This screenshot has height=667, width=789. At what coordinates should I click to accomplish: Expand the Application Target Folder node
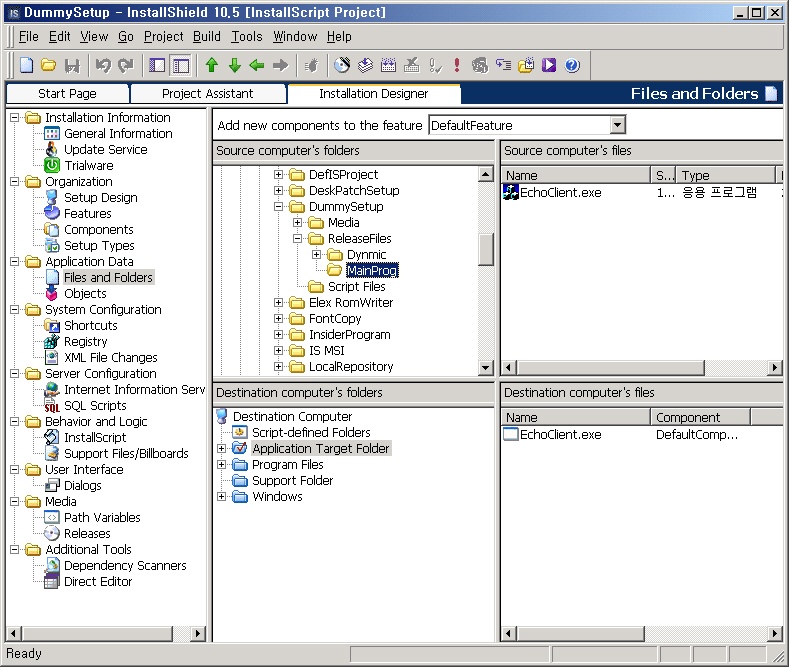221,449
